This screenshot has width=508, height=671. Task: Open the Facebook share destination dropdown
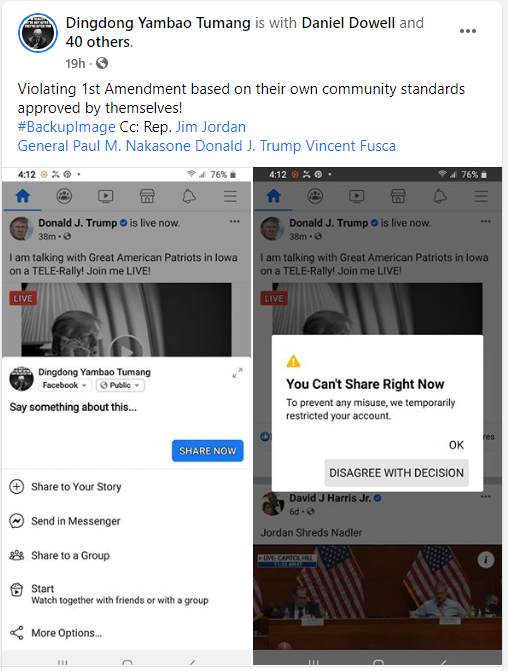[x=65, y=385]
